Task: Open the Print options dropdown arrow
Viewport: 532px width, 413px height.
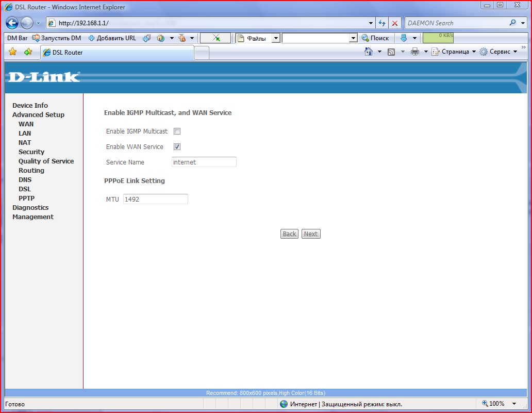Action: 426,52
